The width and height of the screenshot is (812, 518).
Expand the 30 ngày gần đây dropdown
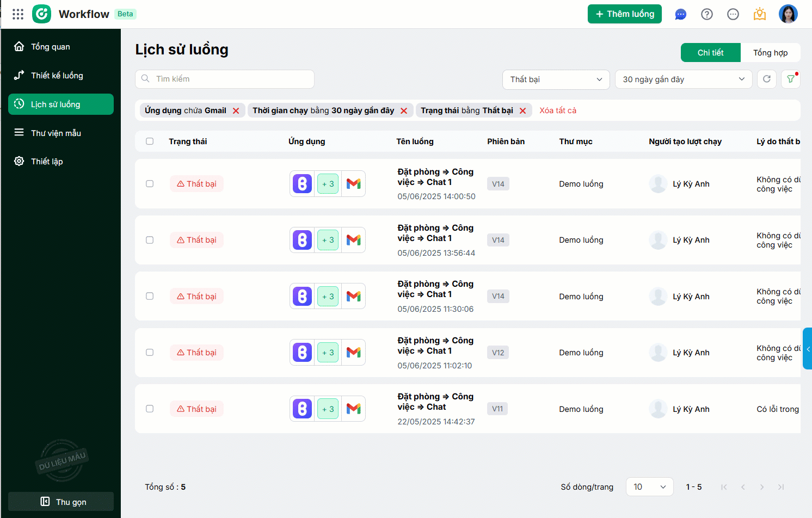click(683, 79)
